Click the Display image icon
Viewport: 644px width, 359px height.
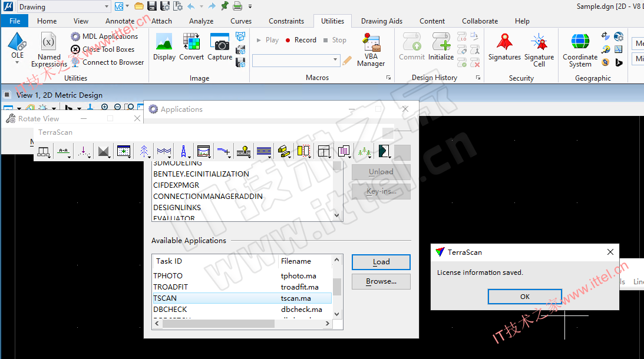tap(164, 46)
